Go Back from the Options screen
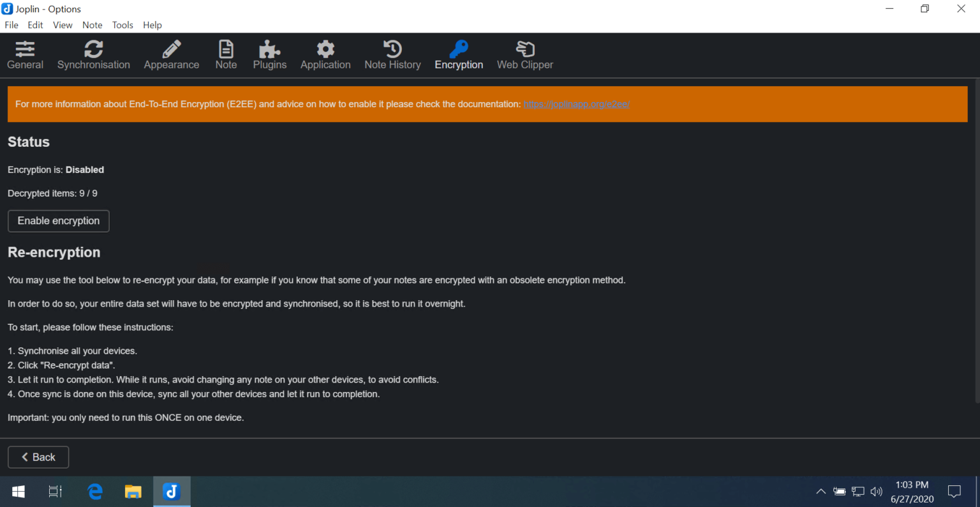This screenshot has width=980, height=507. click(38, 457)
